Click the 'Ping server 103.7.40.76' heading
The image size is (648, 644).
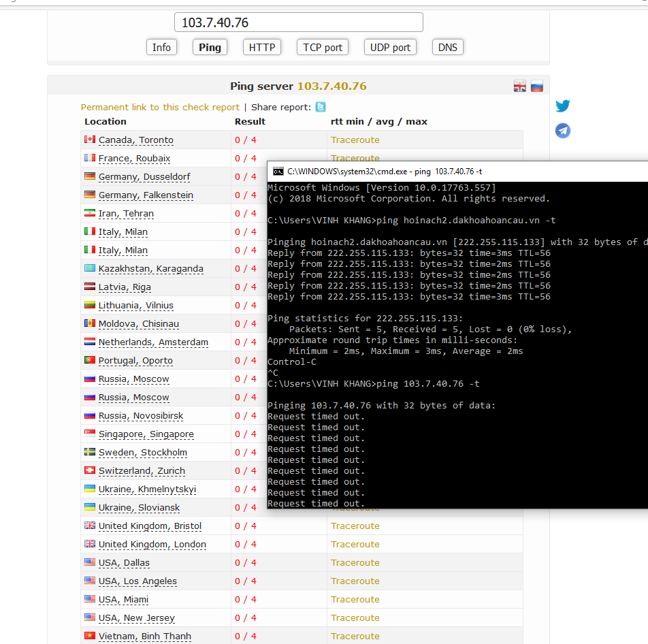tap(298, 86)
